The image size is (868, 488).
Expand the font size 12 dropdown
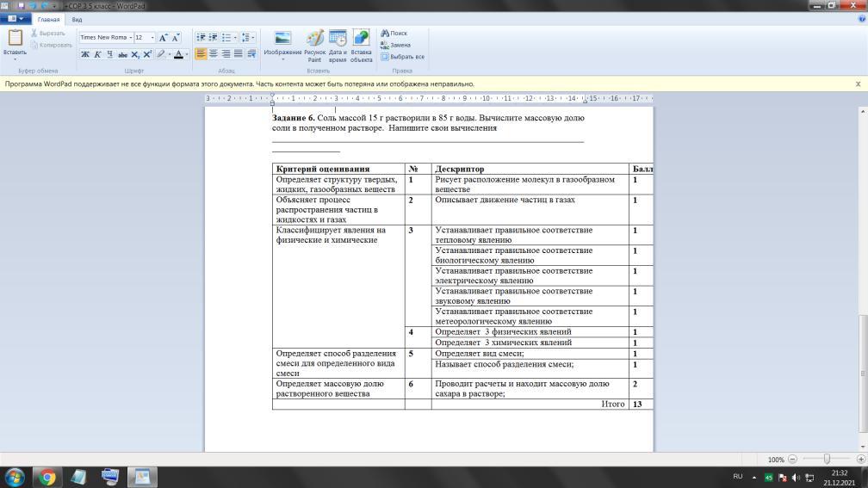[152, 38]
